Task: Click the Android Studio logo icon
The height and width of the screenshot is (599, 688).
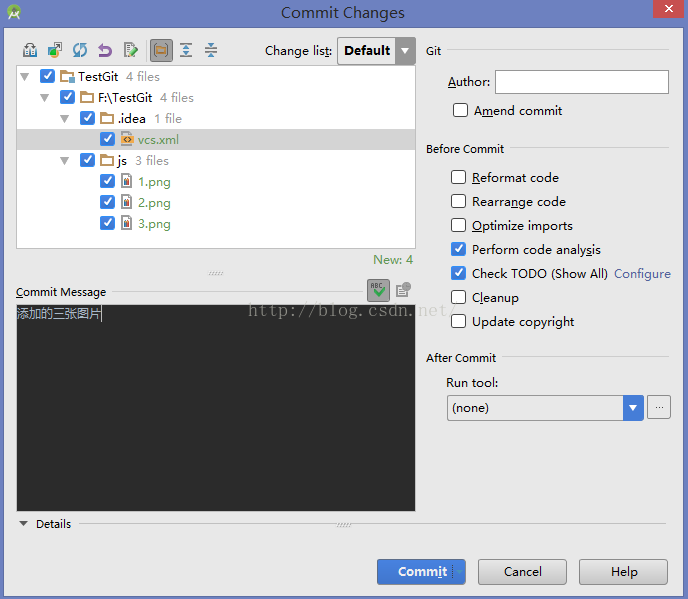Action: [x=14, y=12]
